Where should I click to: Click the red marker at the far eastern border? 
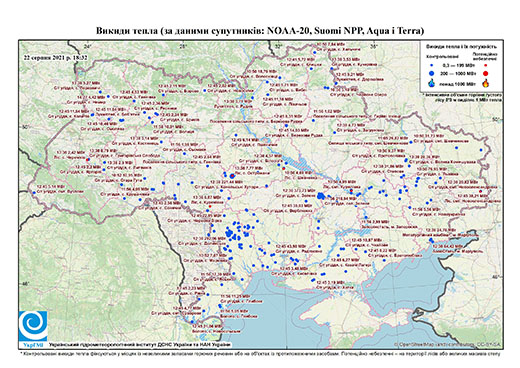480,191
